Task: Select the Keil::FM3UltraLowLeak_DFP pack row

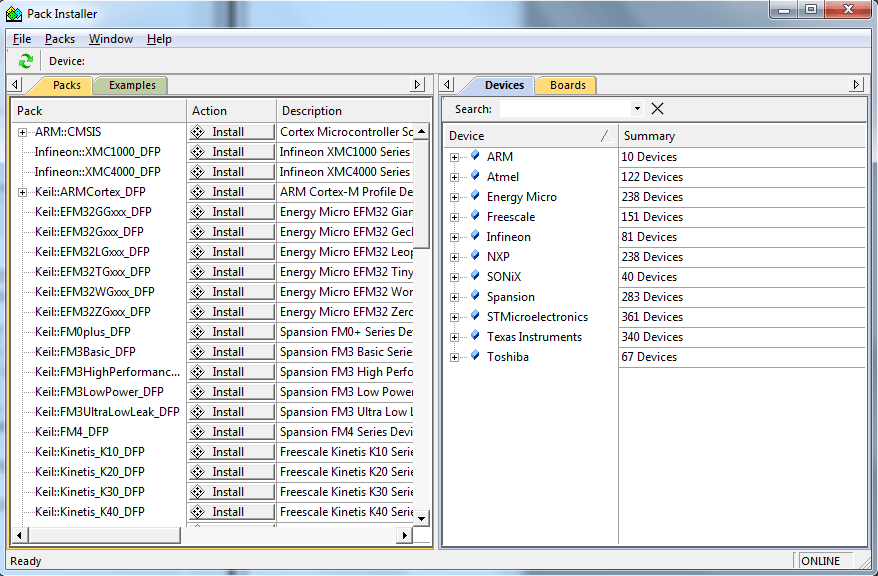Action: pos(107,412)
